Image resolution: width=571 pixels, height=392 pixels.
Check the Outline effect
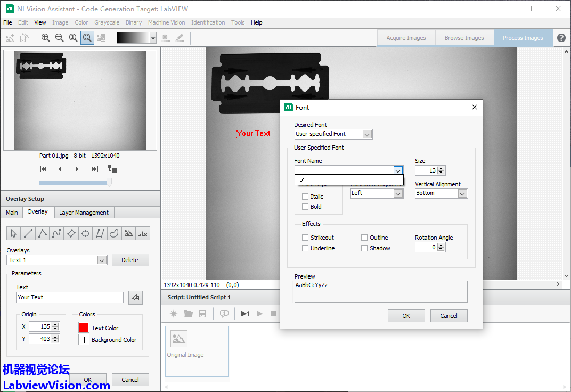(x=364, y=238)
